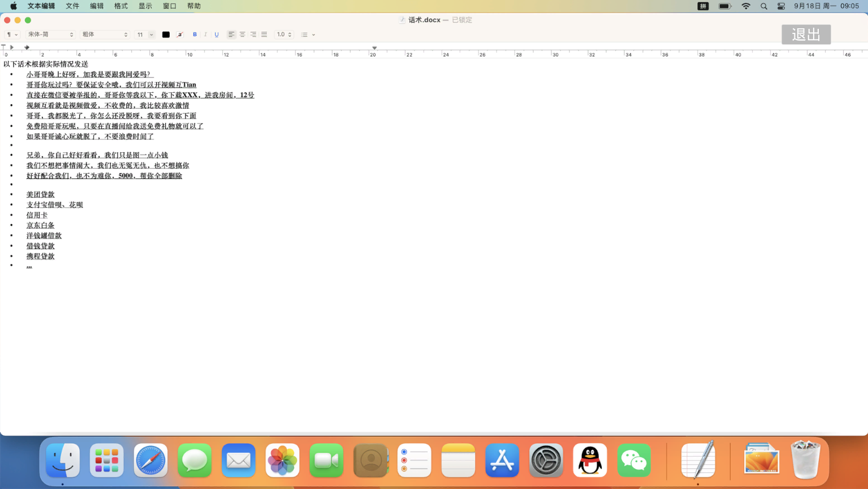Open Photos from the Dock
868x489 pixels.
(x=282, y=460)
